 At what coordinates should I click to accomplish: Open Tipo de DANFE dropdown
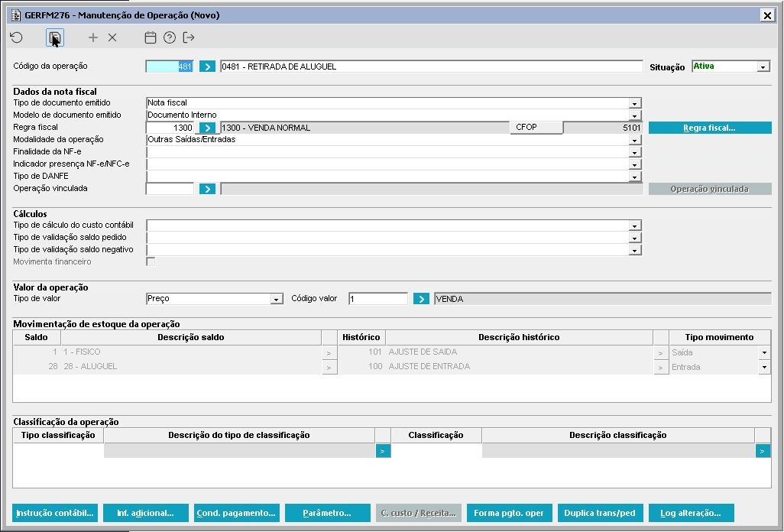(x=634, y=177)
